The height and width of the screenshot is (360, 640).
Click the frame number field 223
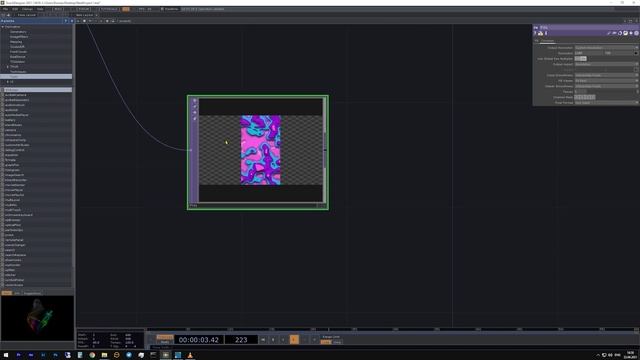(241, 340)
